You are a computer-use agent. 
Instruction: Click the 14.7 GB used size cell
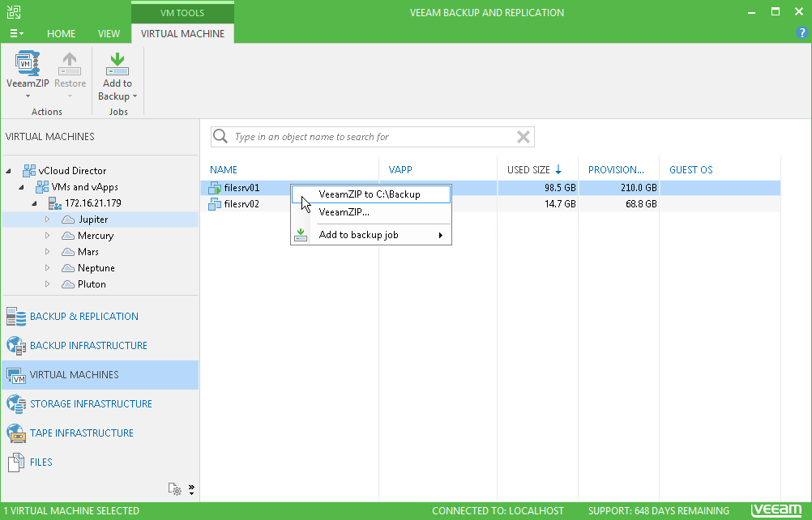[560, 204]
